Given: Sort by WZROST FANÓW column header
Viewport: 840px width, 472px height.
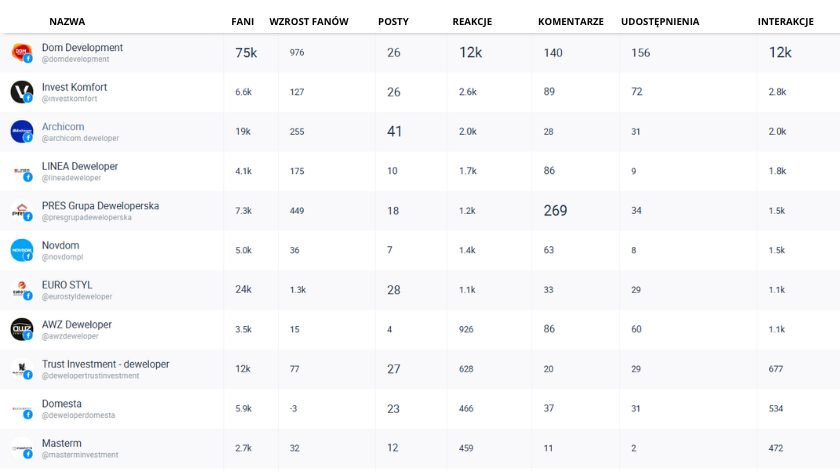Looking at the screenshot, I should click(309, 21).
